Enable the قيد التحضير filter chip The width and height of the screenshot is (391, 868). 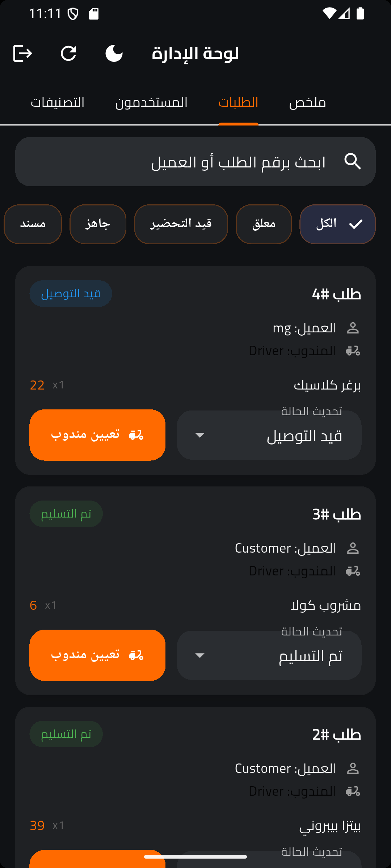pyautogui.click(x=181, y=224)
